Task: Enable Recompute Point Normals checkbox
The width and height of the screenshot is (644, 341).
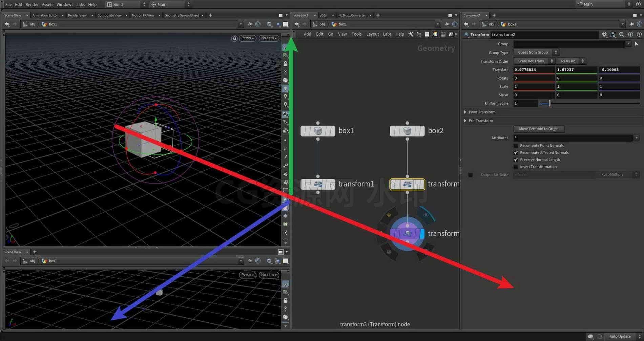Action: (x=516, y=146)
